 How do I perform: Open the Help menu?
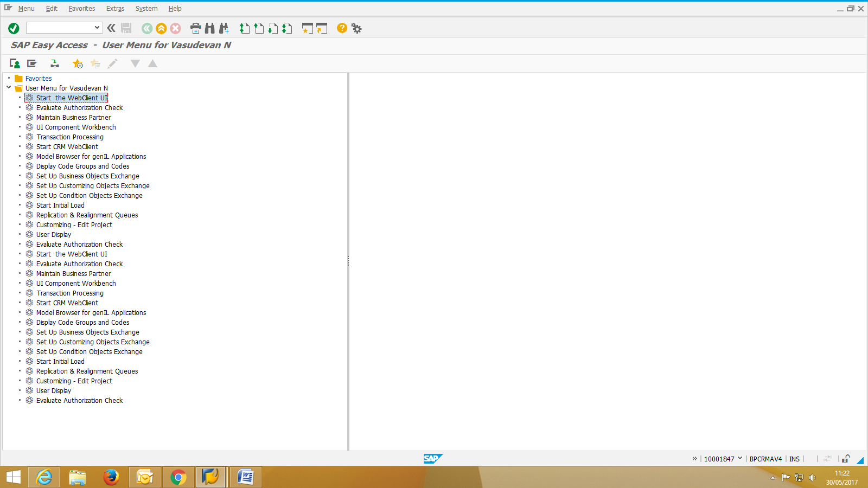coord(175,9)
